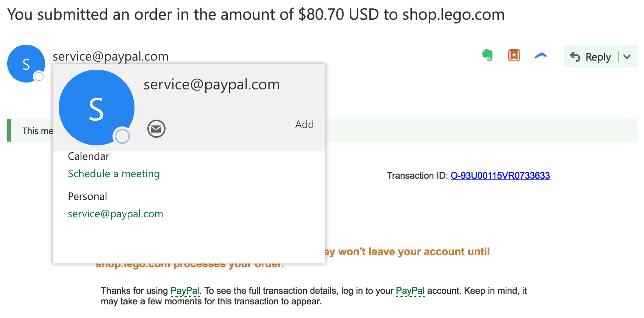Click the green This message info bar
644x318 pixels.
(x=323, y=130)
